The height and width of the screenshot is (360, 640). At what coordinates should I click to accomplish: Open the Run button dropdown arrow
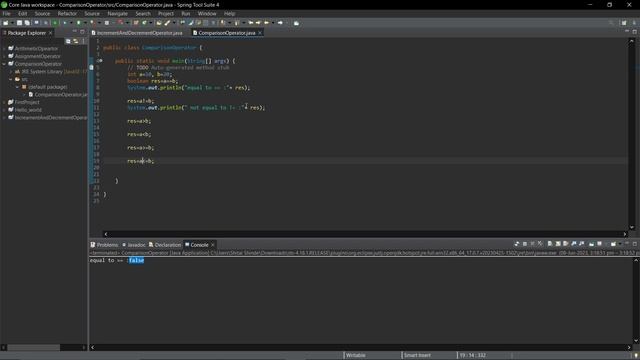point(85,23)
